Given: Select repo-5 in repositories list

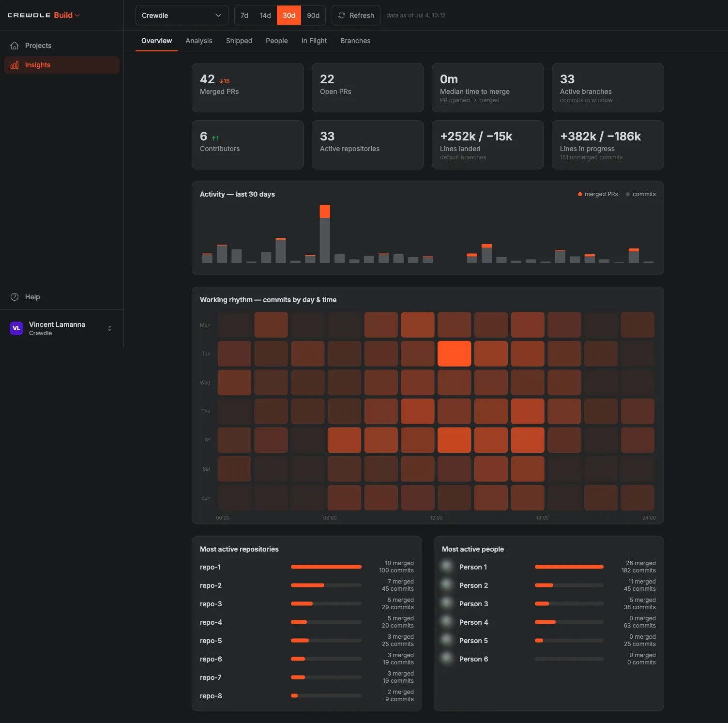Looking at the screenshot, I should point(307,641).
